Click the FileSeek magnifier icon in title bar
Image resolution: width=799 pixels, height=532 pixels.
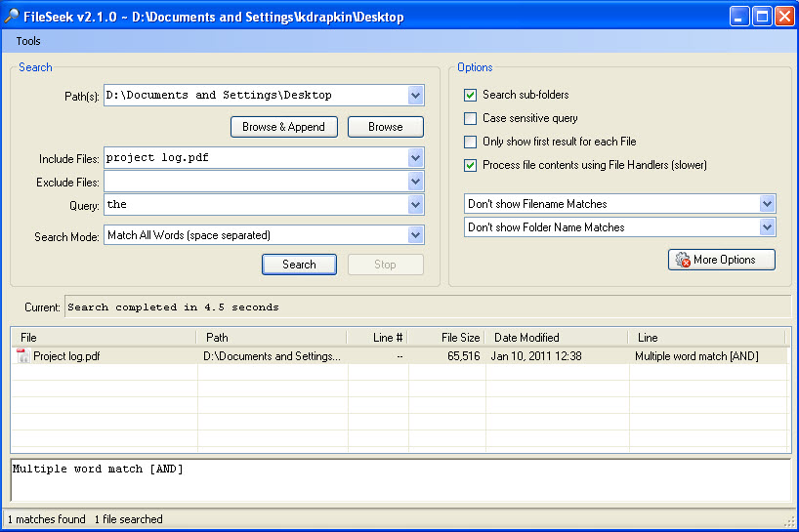pos(12,17)
